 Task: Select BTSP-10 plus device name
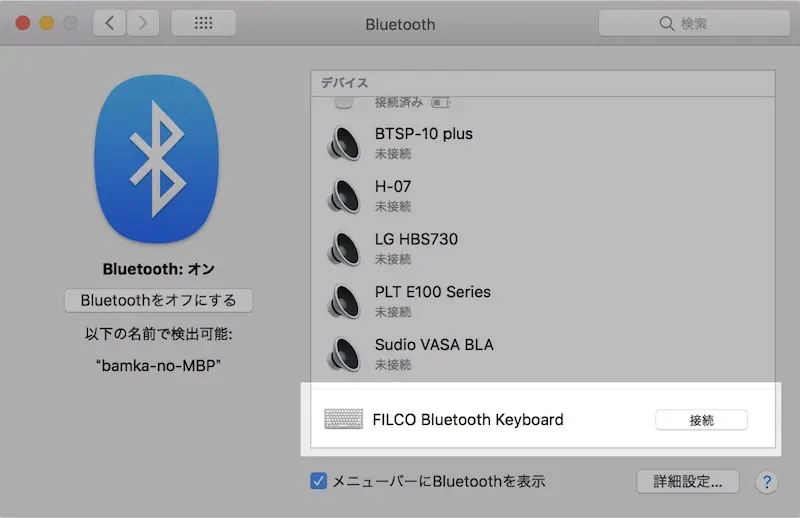tap(424, 134)
